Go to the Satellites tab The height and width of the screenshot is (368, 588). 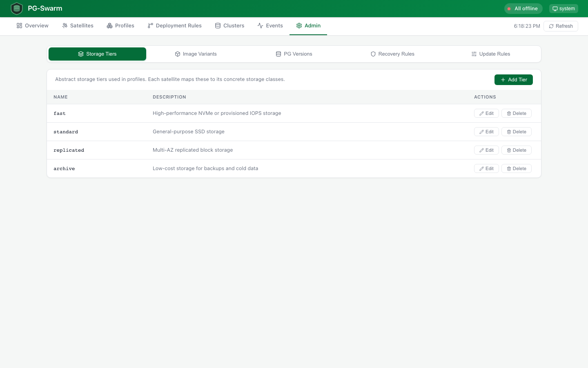pyautogui.click(x=78, y=26)
